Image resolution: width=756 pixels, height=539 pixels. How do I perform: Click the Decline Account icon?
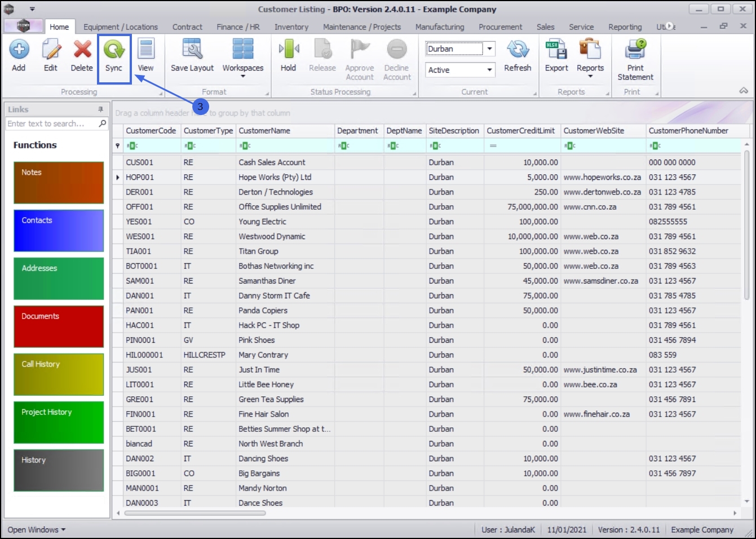click(397, 49)
